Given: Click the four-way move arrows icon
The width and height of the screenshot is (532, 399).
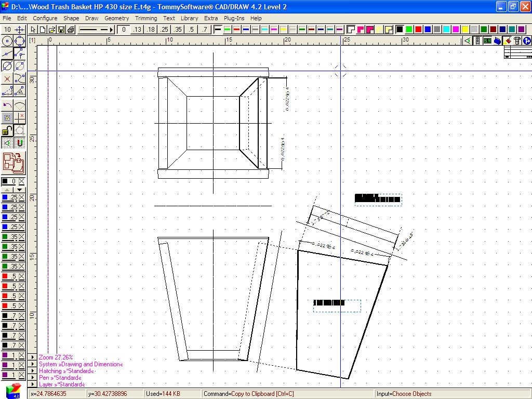Looking at the screenshot, I should point(20,30).
